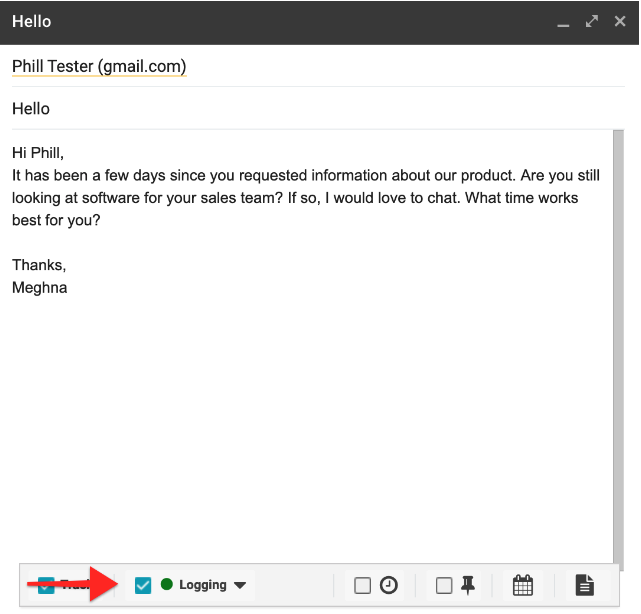Tick the send-later clock checkbox
This screenshot has height=614, width=641.
pos(362,585)
